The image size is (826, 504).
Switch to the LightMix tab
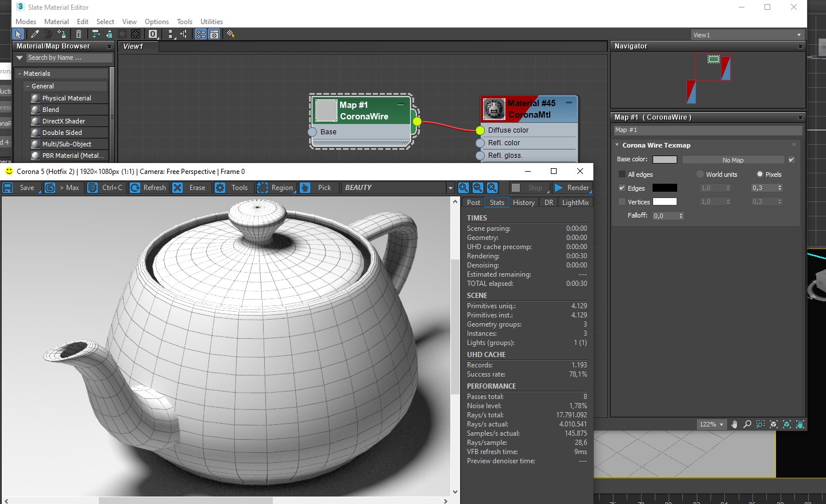click(x=575, y=203)
